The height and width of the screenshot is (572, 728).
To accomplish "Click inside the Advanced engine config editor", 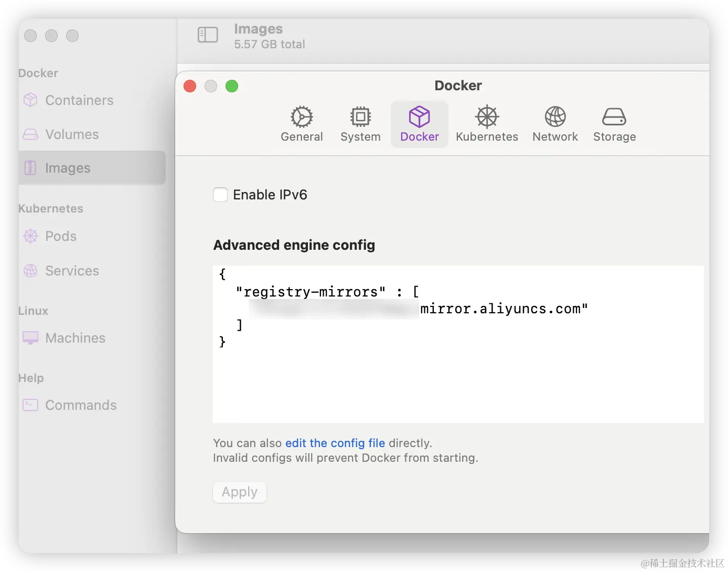I will pyautogui.click(x=458, y=344).
